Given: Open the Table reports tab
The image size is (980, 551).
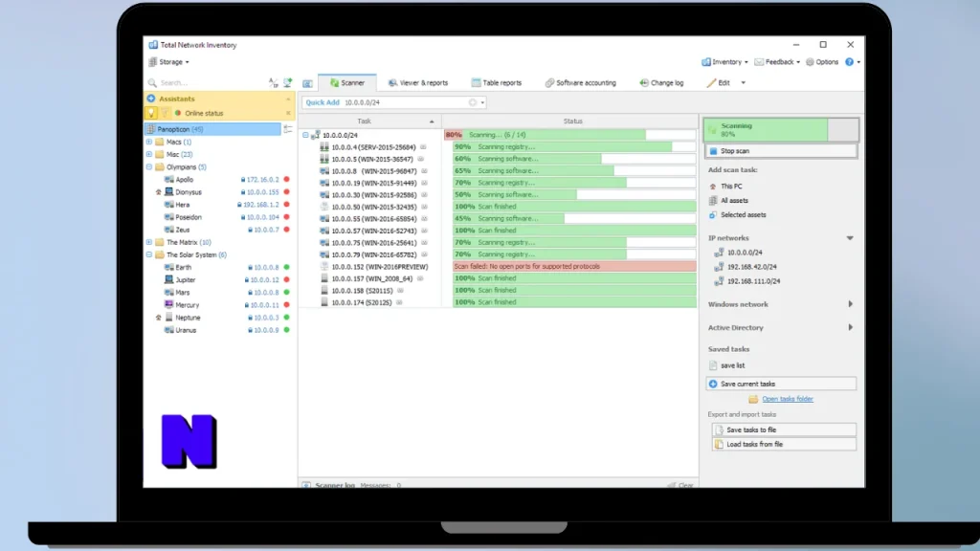Looking at the screenshot, I should pos(497,82).
